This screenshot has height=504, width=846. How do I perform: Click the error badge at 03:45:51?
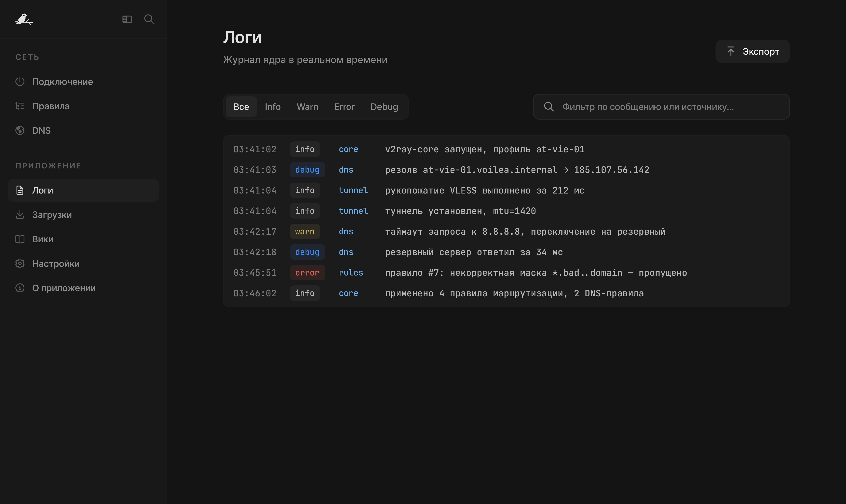[307, 273]
